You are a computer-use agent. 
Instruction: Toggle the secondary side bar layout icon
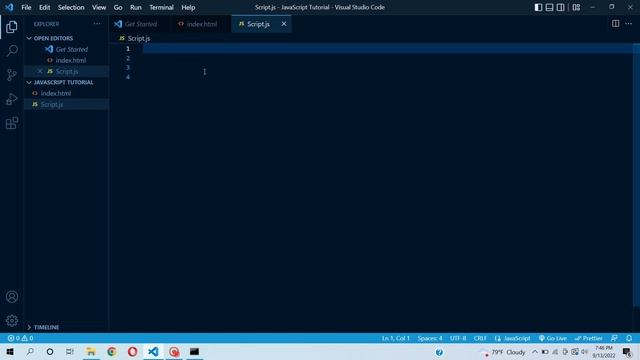(560, 7)
